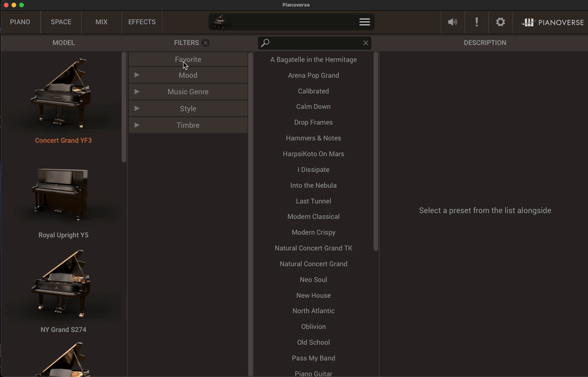The height and width of the screenshot is (377, 588).
Task: Toggle the Favorite filter
Action: (188, 59)
